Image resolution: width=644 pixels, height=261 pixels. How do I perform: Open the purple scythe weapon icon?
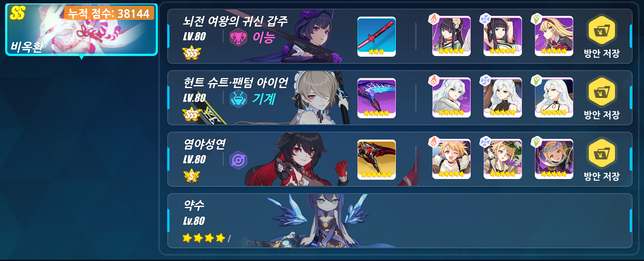376,98
